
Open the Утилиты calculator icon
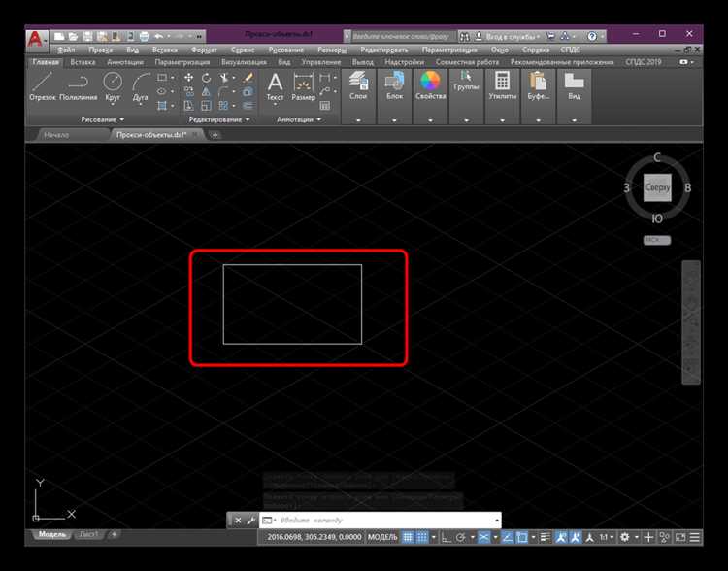502,84
